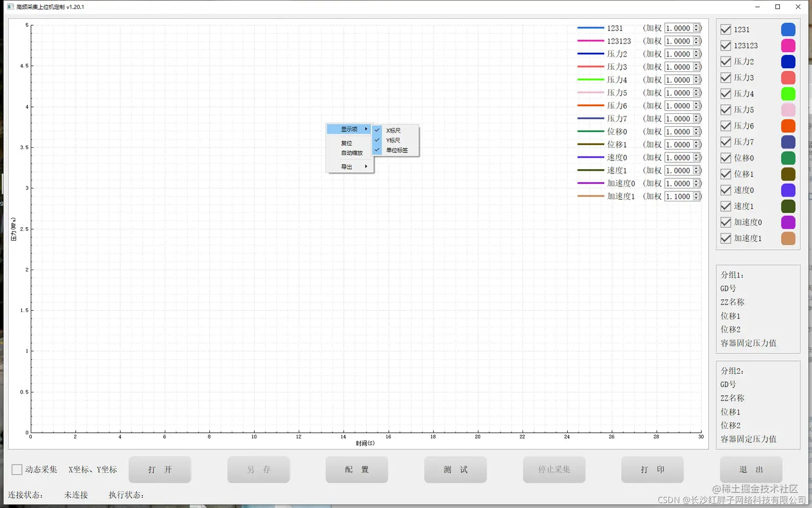Open the coral swatch for 压力3
Viewport: 812px width, 508px height.
(788, 78)
